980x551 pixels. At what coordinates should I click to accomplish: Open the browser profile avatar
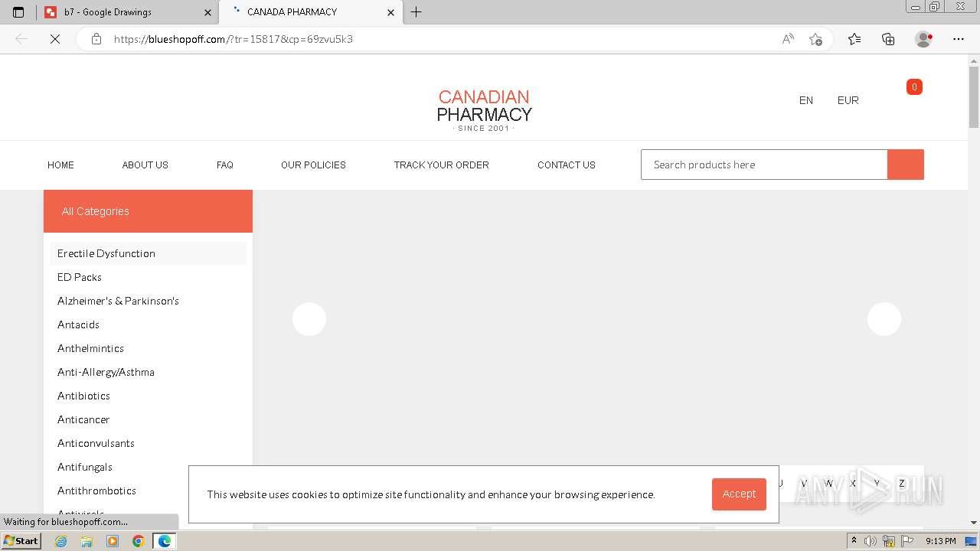pos(923,39)
